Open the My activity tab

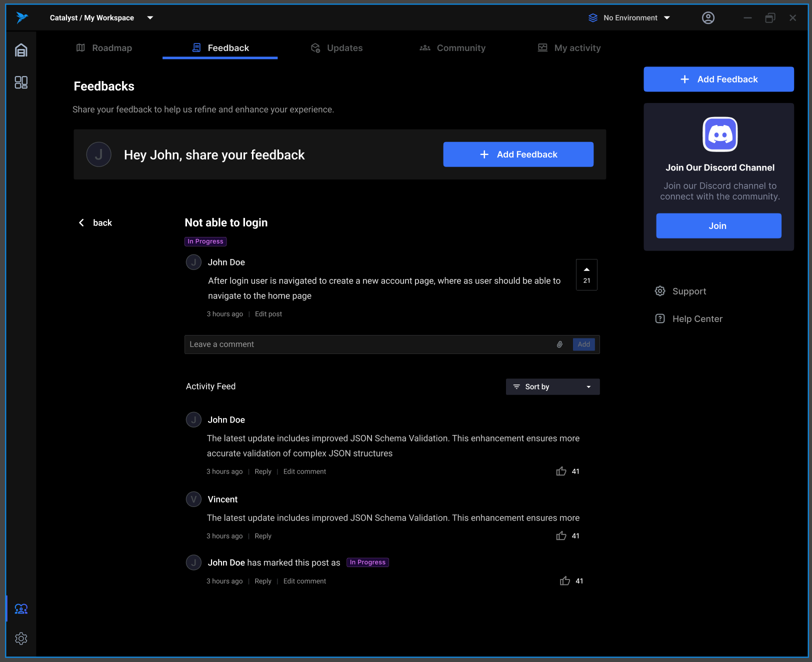569,48
